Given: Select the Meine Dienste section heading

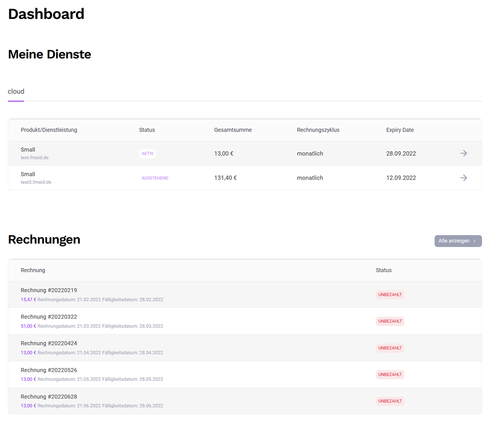Looking at the screenshot, I should 49,54.
